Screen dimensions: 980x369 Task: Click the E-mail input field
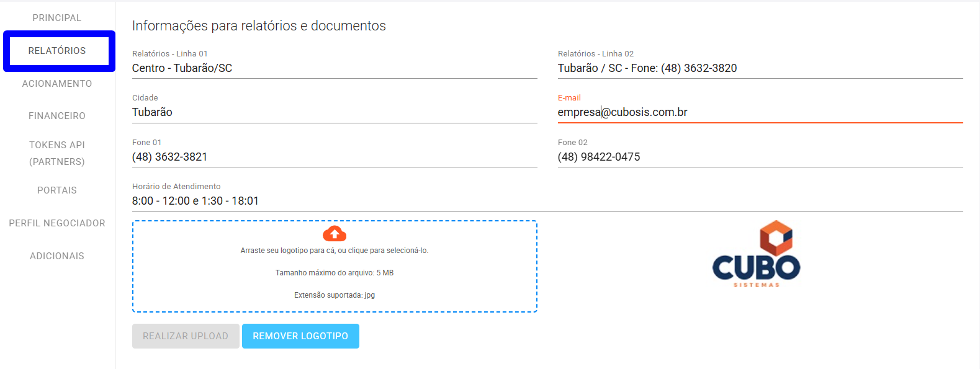pyautogui.click(x=760, y=112)
